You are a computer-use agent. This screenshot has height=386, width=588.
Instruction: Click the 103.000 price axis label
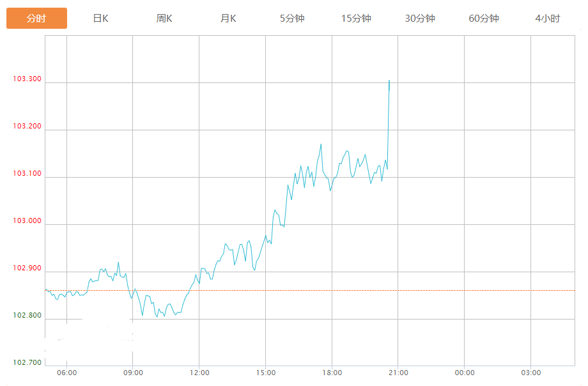click(27, 221)
